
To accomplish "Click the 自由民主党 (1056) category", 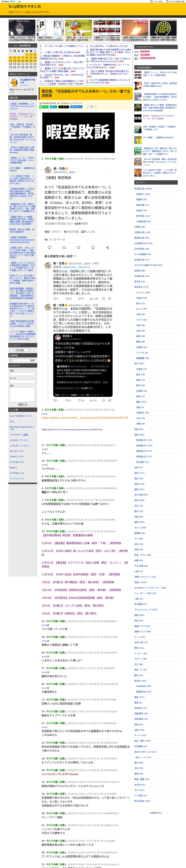I will pos(143,189).
